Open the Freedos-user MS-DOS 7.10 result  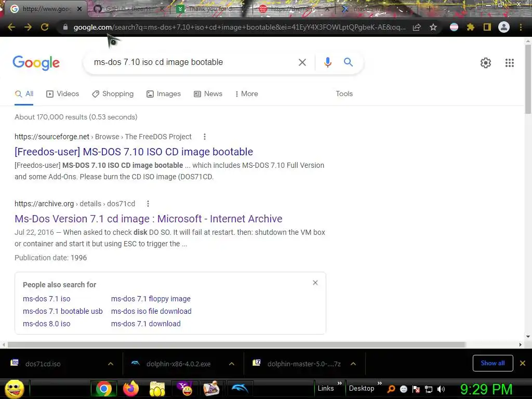pyautogui.click(x=134, y=152)
